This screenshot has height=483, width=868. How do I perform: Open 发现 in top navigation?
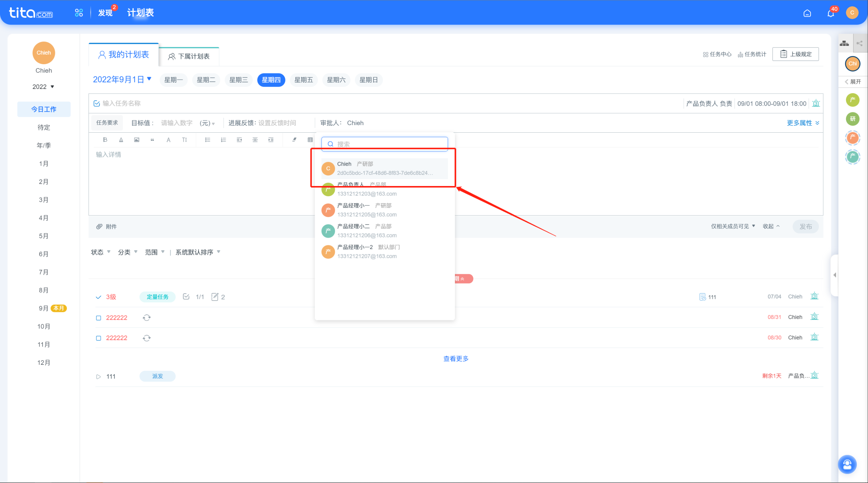105,13
